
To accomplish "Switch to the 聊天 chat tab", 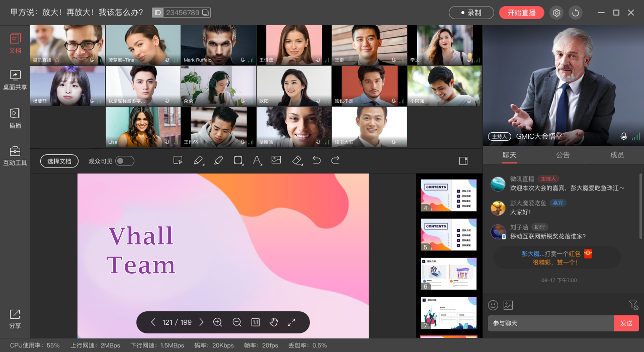I will pyautogui.click(x=509, y=155).
